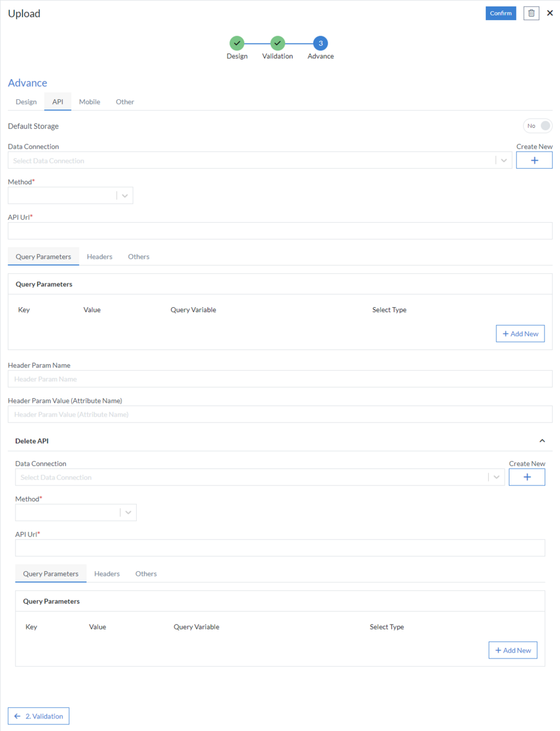
Task: Click the X icon to close the Upload screen
Action: point(549,12)
